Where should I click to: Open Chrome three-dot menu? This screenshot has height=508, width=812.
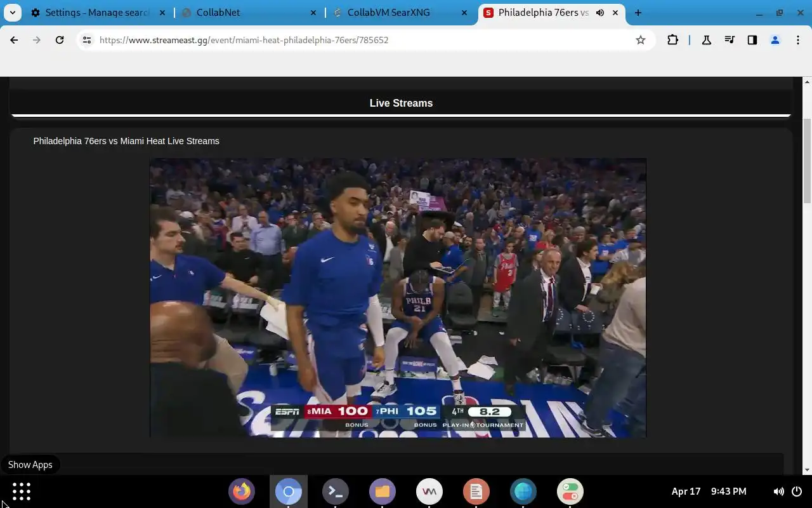[x=798, y=40]
